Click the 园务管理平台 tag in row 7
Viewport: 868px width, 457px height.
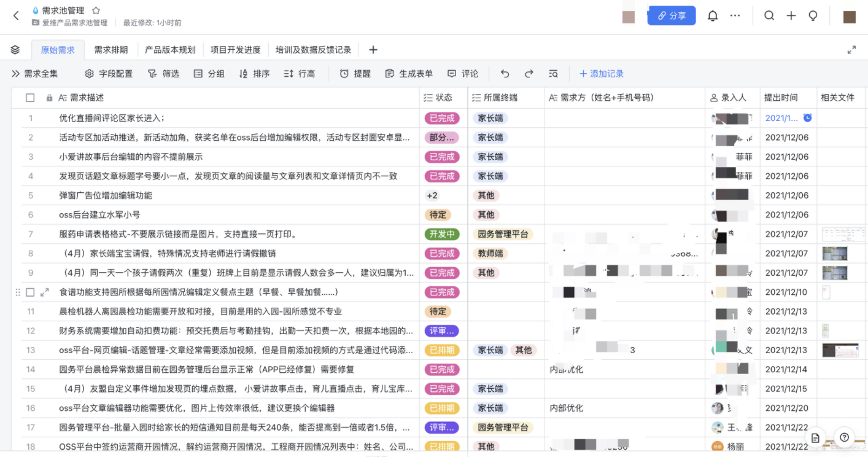tap(503, 234)
